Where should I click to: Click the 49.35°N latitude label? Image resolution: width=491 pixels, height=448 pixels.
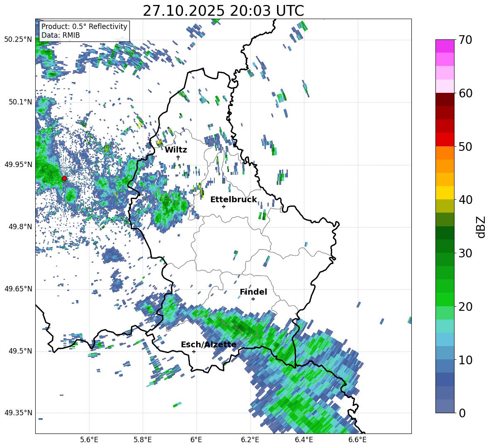(x=18, y=413)
